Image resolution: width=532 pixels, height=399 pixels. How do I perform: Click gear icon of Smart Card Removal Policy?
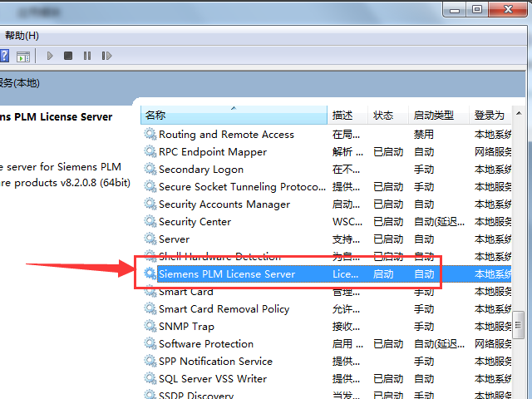pyautogui.click(x=150, y=308)
